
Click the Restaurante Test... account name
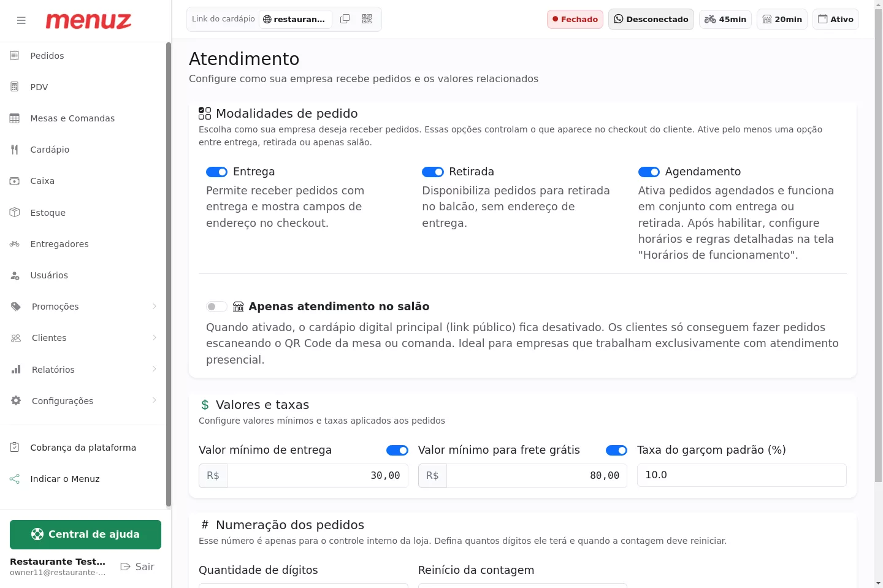pyautogui.click(x=58, y=562)
